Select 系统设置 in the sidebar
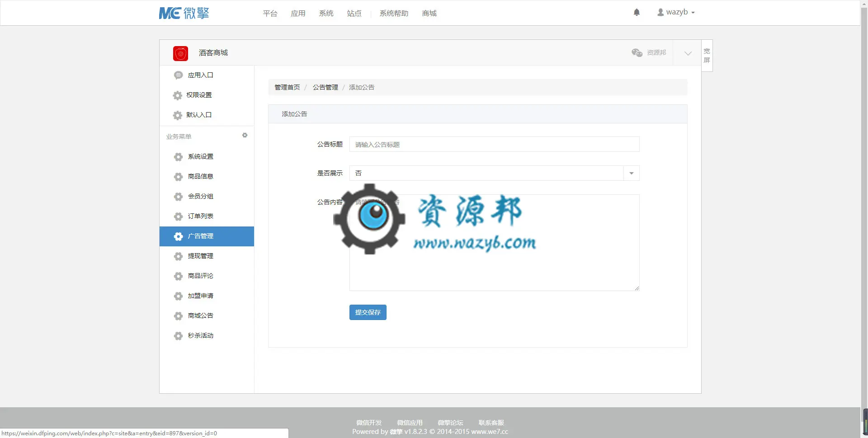868x438 pixels. coord(207,156)
